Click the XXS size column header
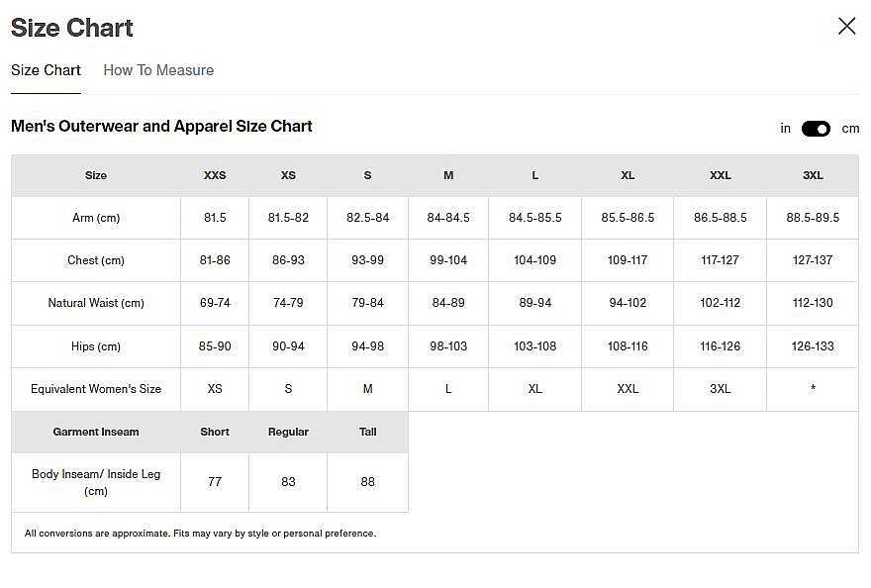871x588 pixels. tap(215, 175)
